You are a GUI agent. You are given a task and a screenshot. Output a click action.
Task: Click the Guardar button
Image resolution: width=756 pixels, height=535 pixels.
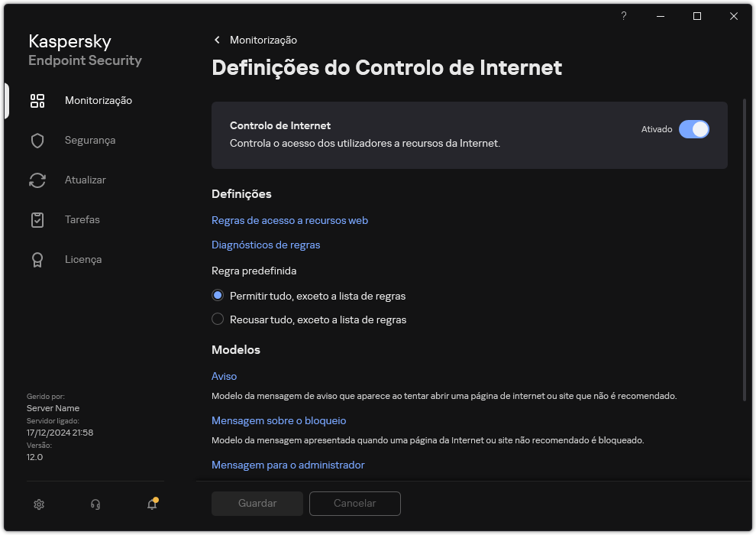[x=257, y=503]
